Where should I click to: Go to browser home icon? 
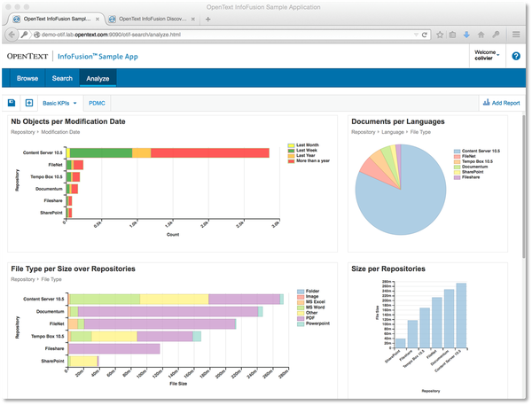click(x=481, y=35)
